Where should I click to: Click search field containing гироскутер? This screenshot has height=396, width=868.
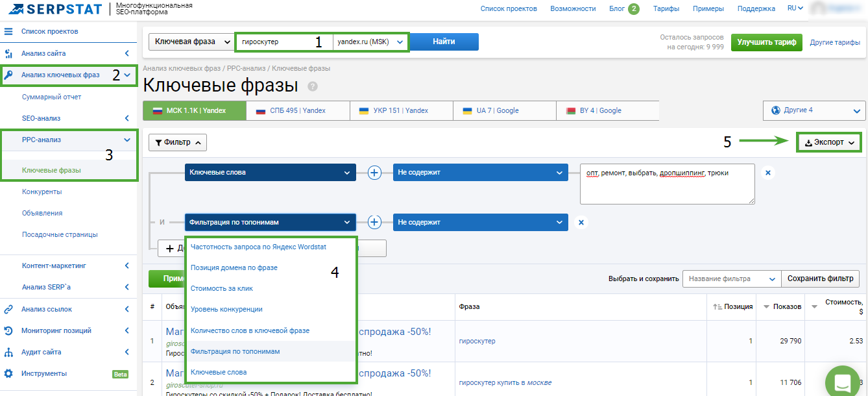pos(284,42)
